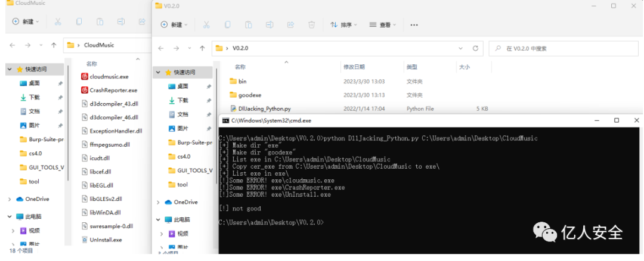The image size is (644, 261).
Task: Select CrashReporter.exe in CloudMusic window
Action: [109, 90]
